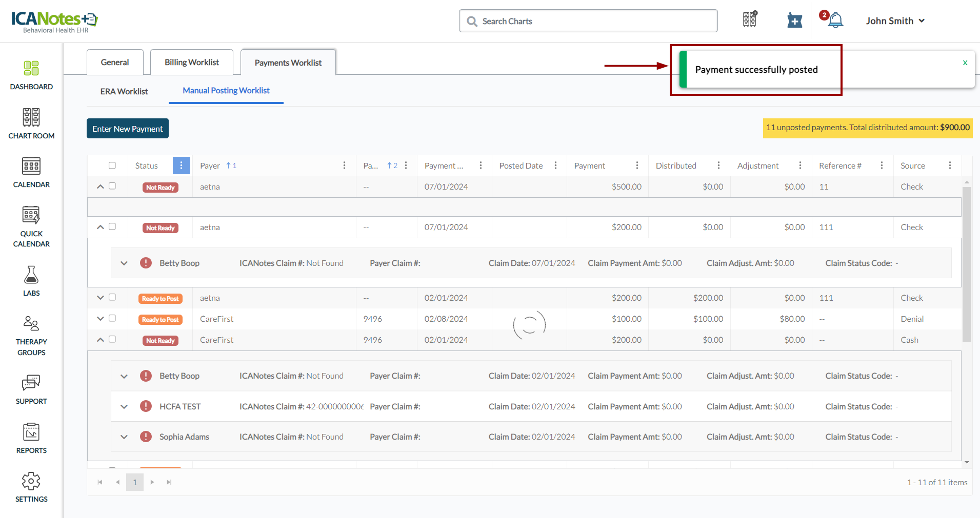Click the notifications bell icon
This screenshot has height=518, width=980.
[835, 20]
